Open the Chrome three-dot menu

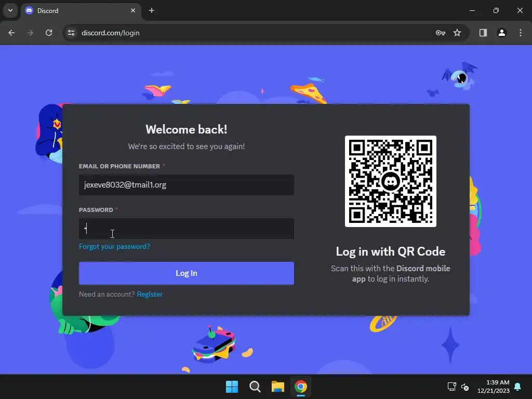(x=521, y=33)
